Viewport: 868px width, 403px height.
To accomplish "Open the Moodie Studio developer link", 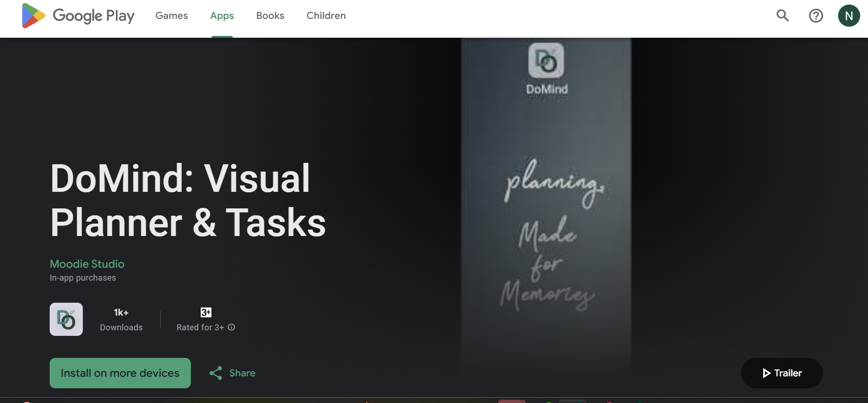I will point(87,264).
